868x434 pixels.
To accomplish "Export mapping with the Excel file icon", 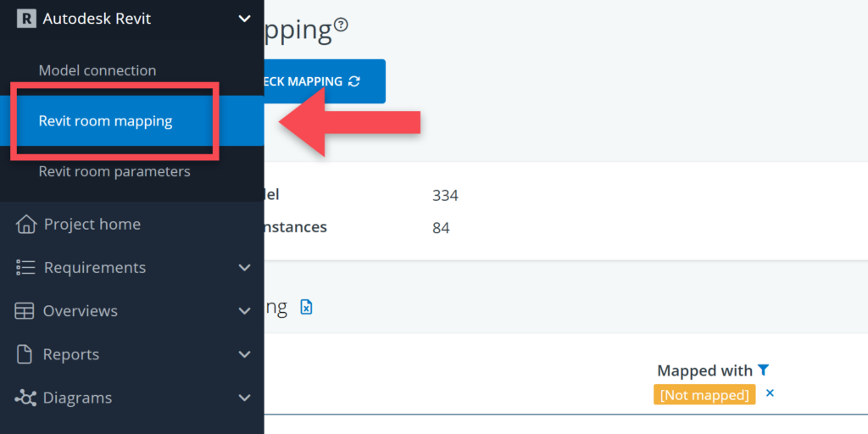I will tap(307, 307).
